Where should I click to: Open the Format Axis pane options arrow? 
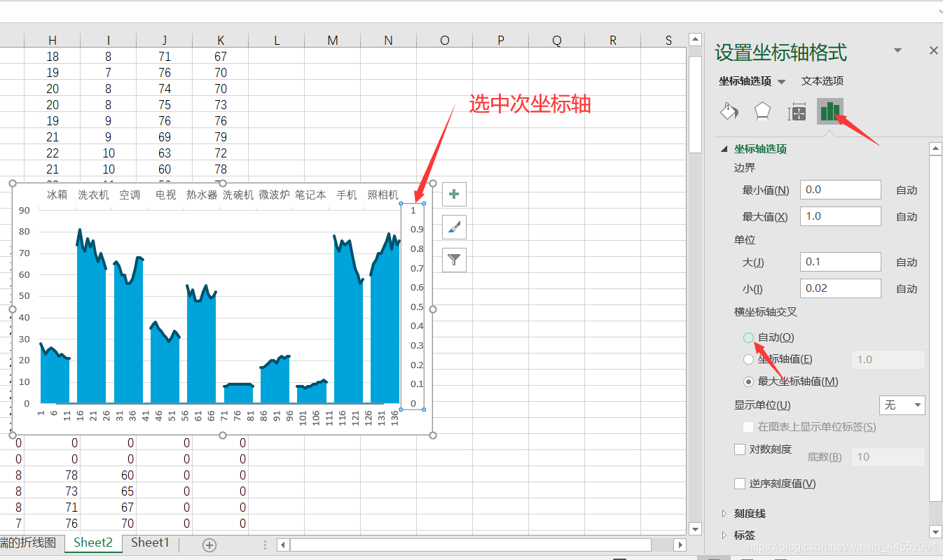pyautogui.click(x=897, y=50)
